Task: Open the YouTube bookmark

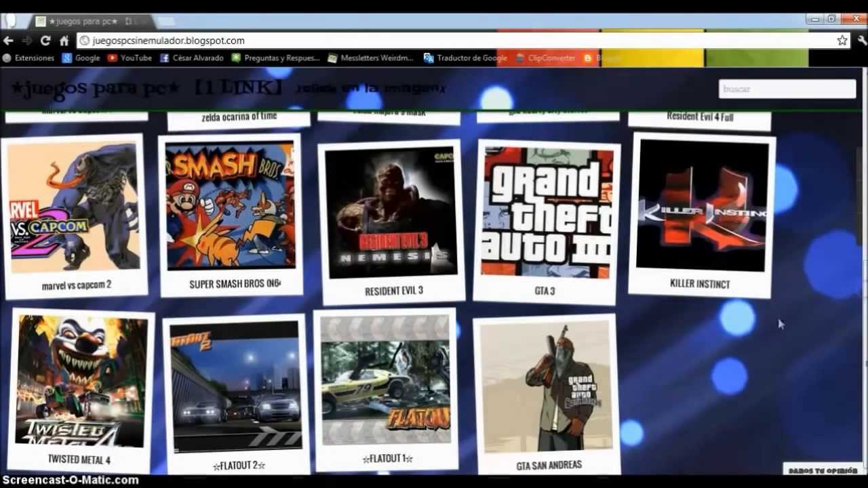Action: tap(130, 58)
